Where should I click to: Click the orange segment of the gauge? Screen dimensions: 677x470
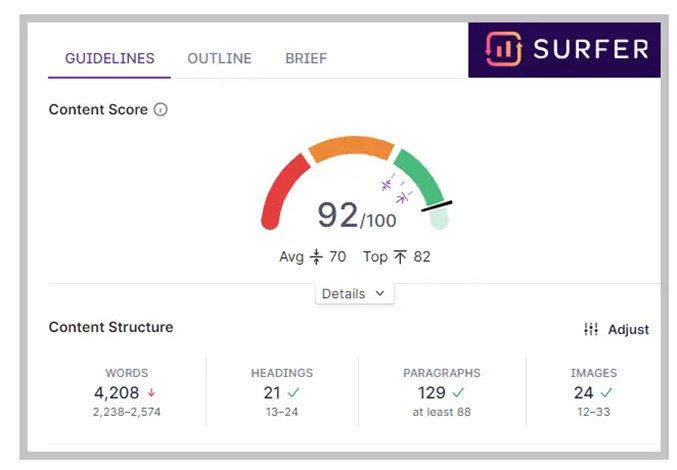point(347,148)
